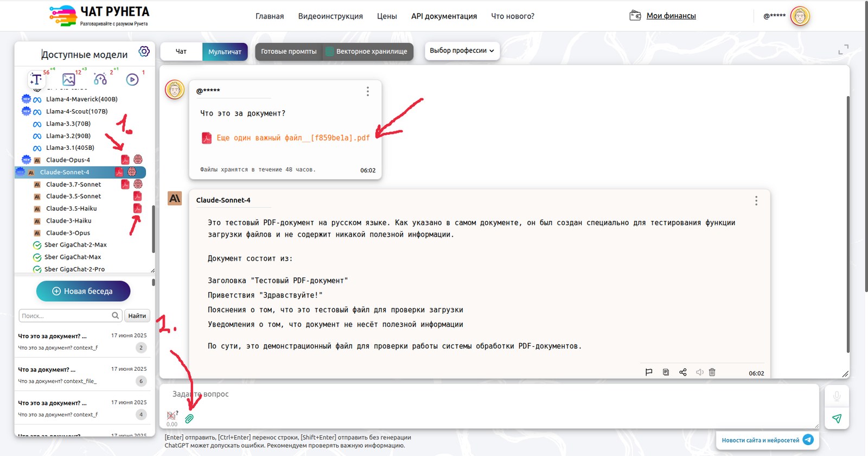Viewport: 868px width, 456px height.
Task: Switch to Чат mode
Action: [x=181, y=52]
